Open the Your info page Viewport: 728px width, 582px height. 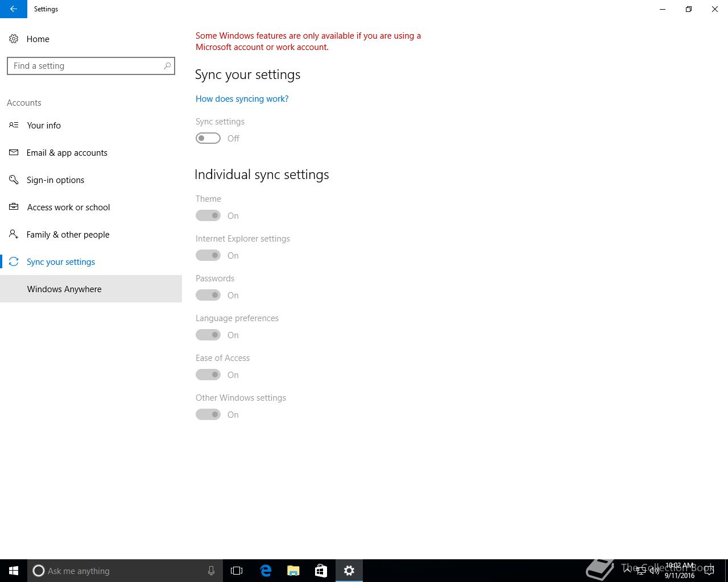click(91, 125)
